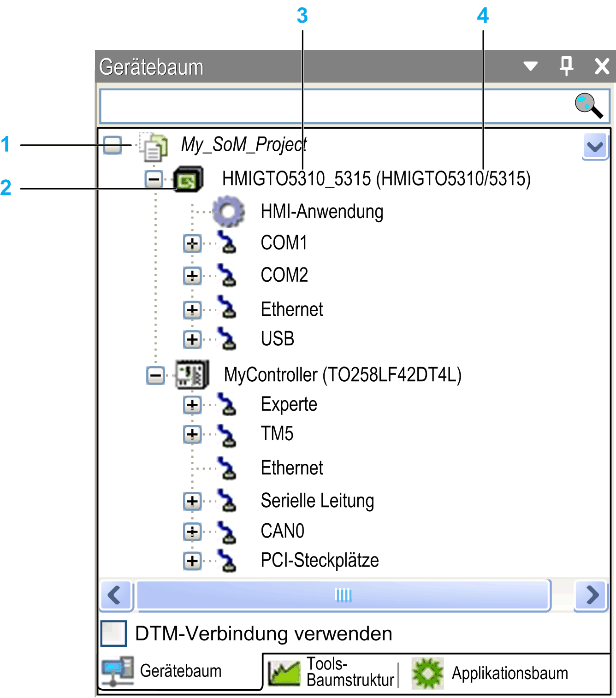Click the My_SoM_Project documents icon
The height and width of the screenshot is (698, 616).
click(154, 147)
